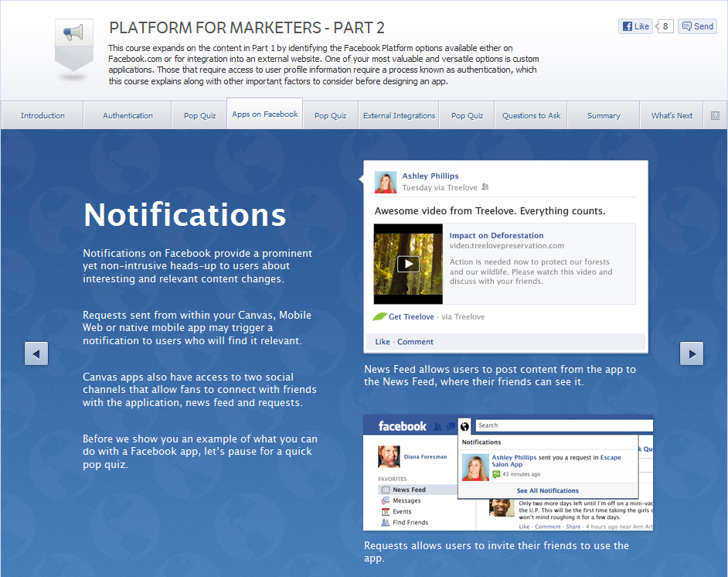Viewport: 728px width, 577px height.
Task: Click the FAVORITES section label
Action: coord(392,479)
